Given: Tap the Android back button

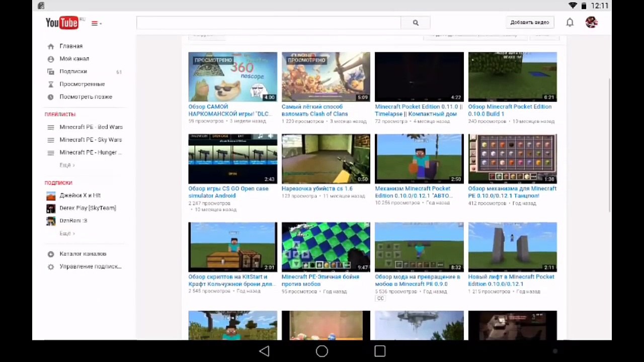Looking at the screenshot, I should (x=264, y=351).
